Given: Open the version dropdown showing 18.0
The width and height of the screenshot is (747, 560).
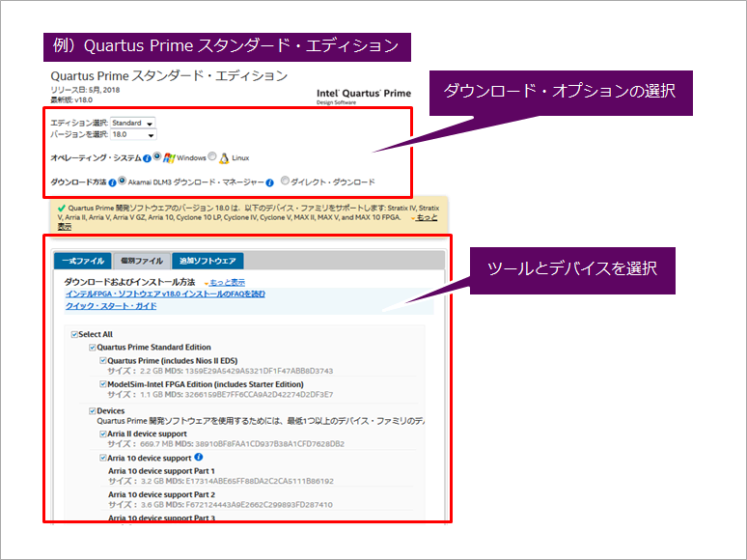Looking at the screenshot, I should [x=133, y=135].
